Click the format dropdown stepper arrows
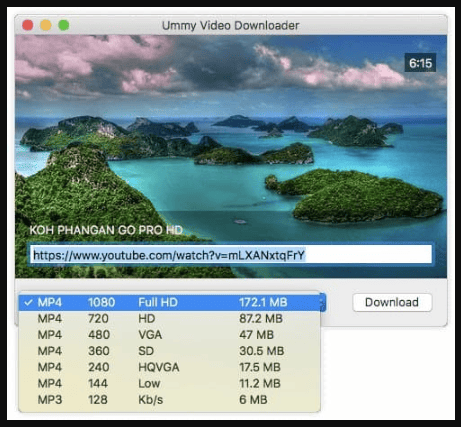Viewport: 461px width, 427px height. tap(322, 302)
